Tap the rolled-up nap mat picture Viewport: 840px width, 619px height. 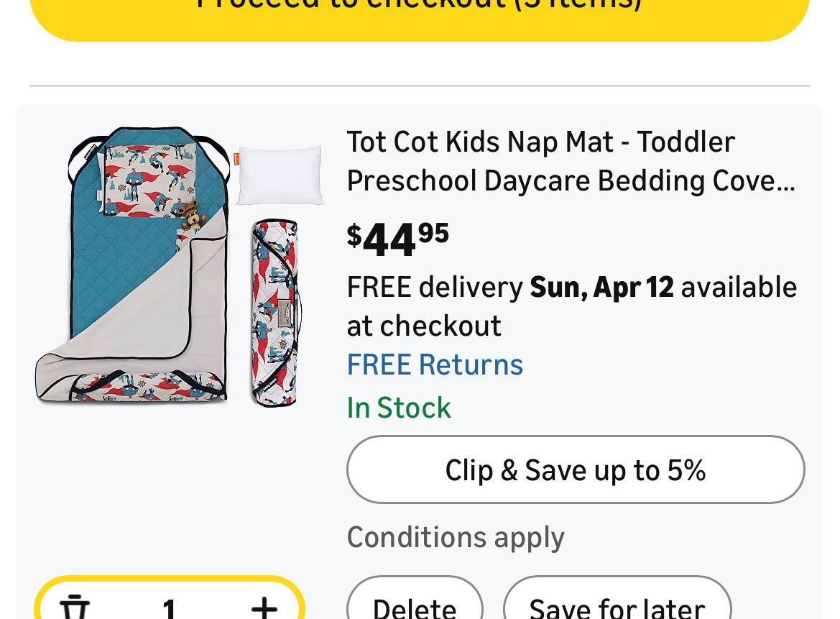(275, 313)
